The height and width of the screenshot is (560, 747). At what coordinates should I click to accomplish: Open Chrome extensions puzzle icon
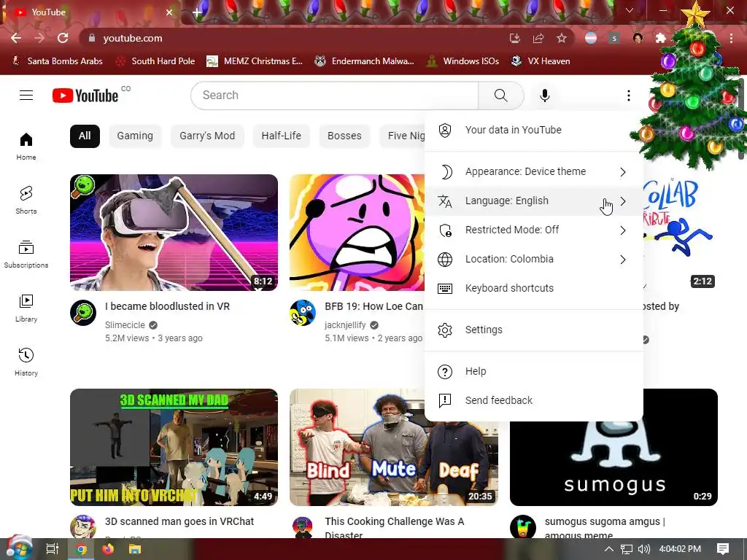pos(661,38)
